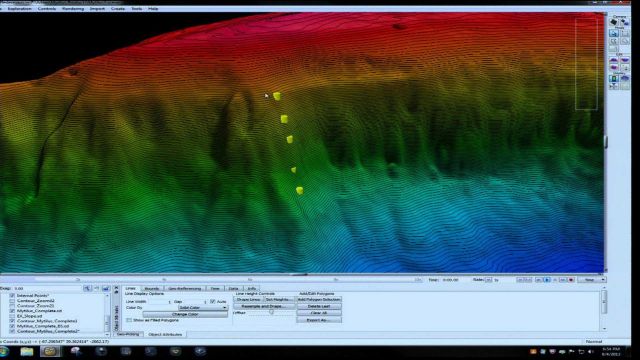The image size is (640, 360).
Task: Click the Normal status bar text
Action: pyautogui.click(x=593, y=342)
